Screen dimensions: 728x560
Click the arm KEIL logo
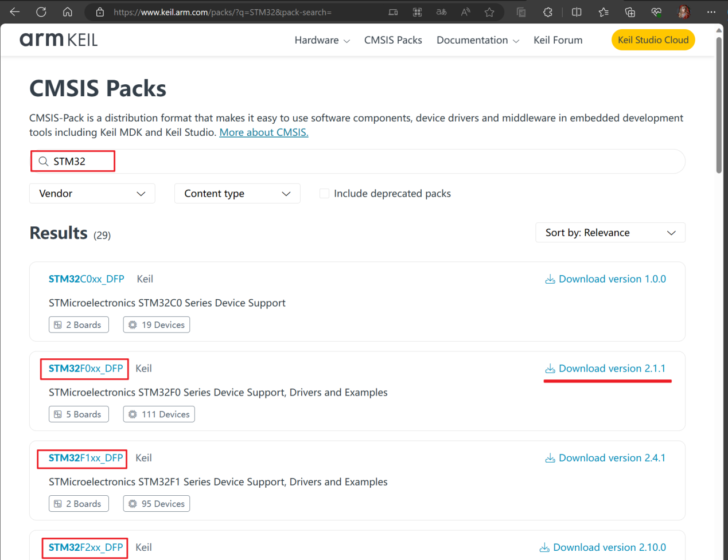(x=59, y=40)
